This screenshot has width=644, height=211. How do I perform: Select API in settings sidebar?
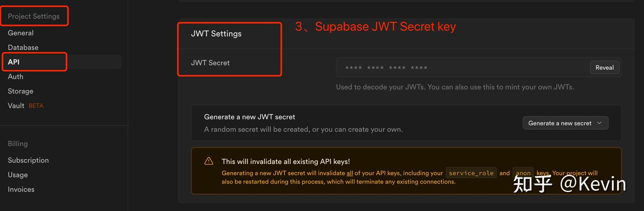pyautogui.click(x=13, y=62)
